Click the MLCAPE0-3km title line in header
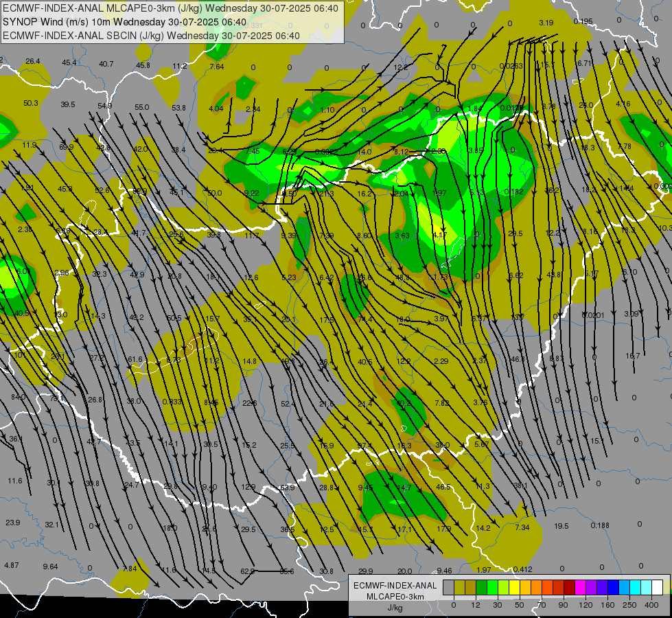Screen dimensions: 672x618 click(170, 8)
